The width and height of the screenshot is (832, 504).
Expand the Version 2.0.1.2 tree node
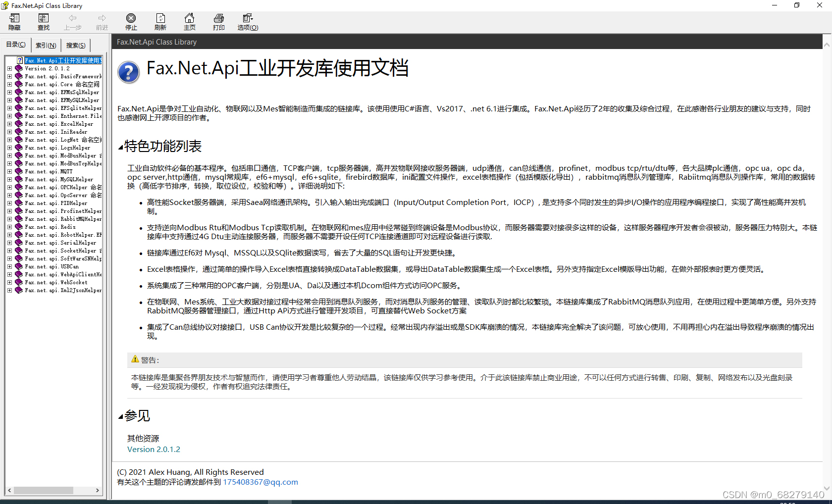[9, 68]
